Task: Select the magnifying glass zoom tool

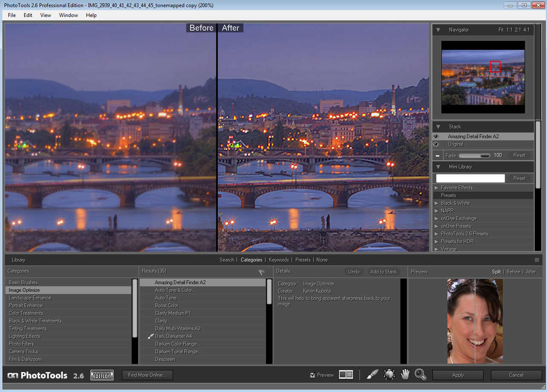Action: coord(420,375)
